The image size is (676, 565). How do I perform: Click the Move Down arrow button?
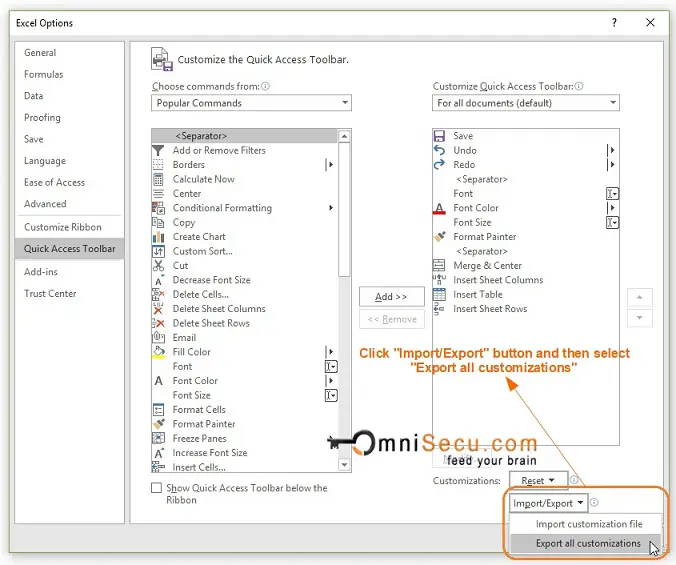click(x=639, y=318)
